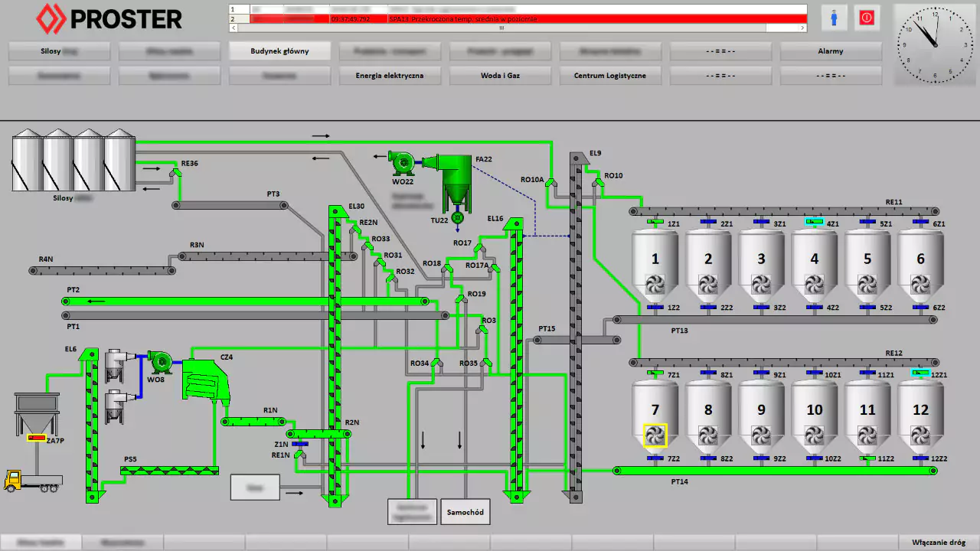Open the Alarmy screen
This screenshot has height=551, width=980.
pos(830,51)
